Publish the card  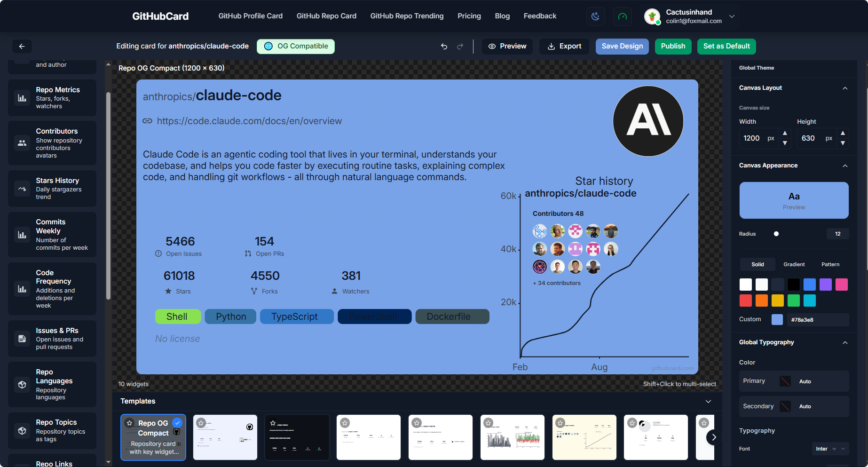[673, 46]
